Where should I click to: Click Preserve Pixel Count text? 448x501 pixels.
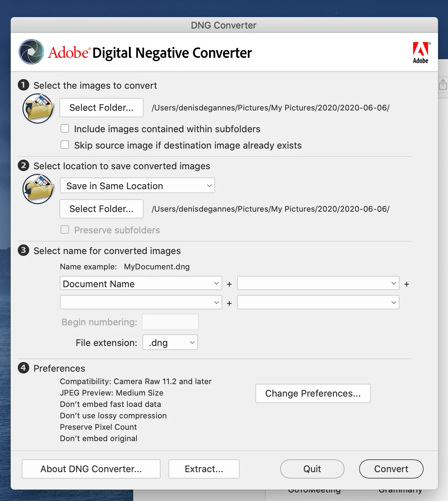click(x=98, y=427)
